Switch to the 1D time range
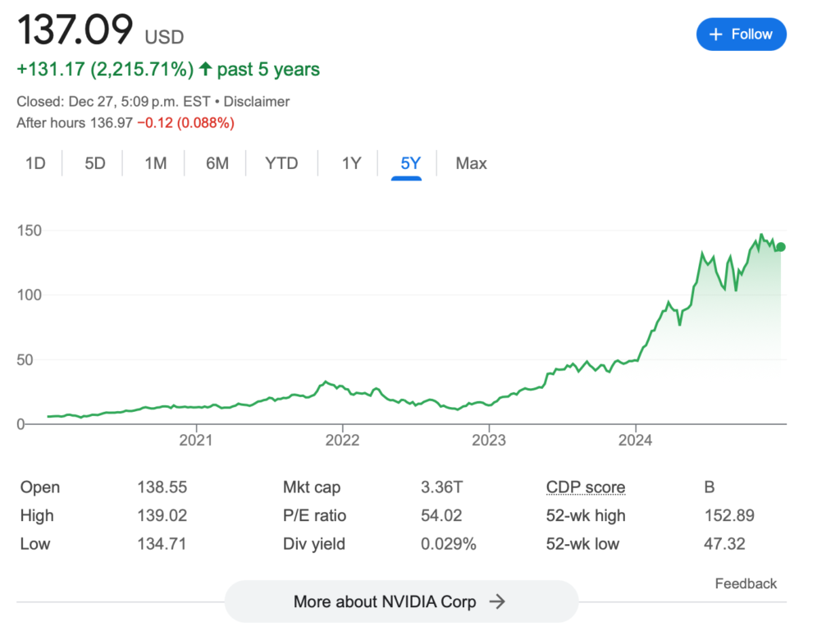 [35, 163]
